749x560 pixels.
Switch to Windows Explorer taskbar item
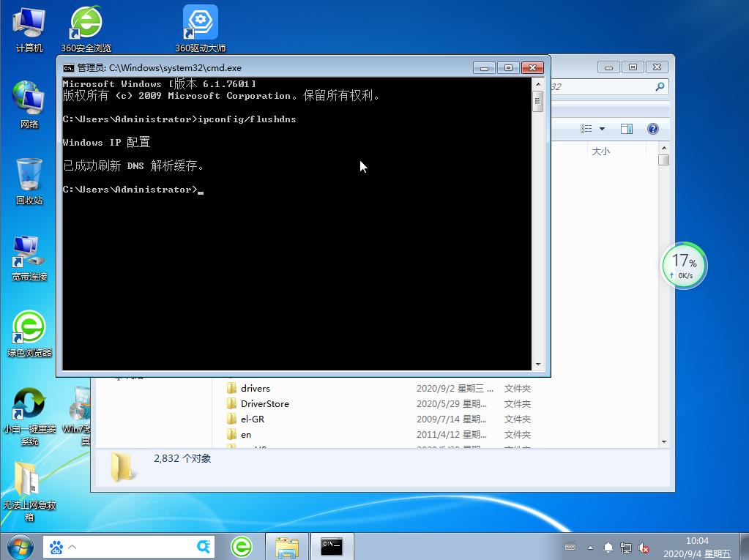click(286, 546)
